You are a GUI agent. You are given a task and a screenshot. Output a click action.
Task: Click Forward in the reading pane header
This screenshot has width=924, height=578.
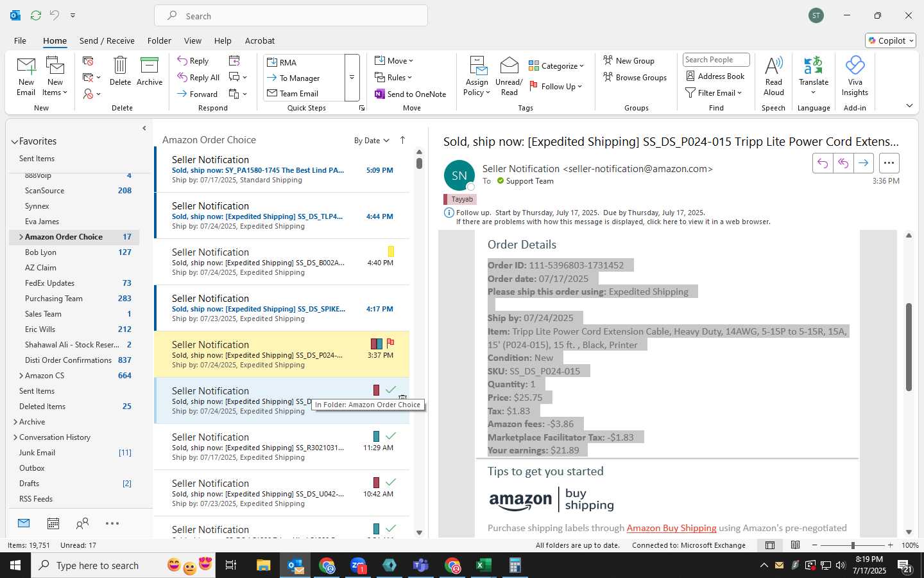[x=864, y=163]
